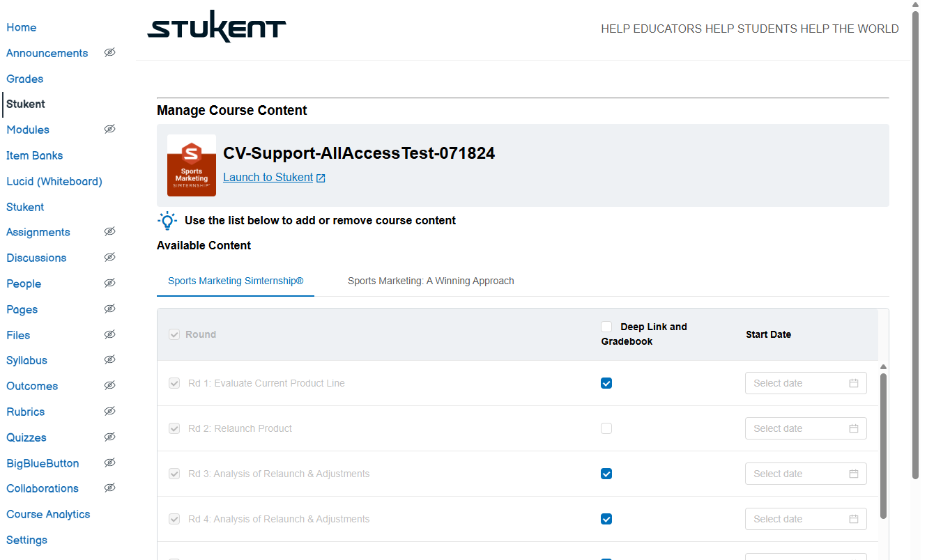
Task: Toggle the Rd 3 round selection checkbox
Action: point(174,474)
